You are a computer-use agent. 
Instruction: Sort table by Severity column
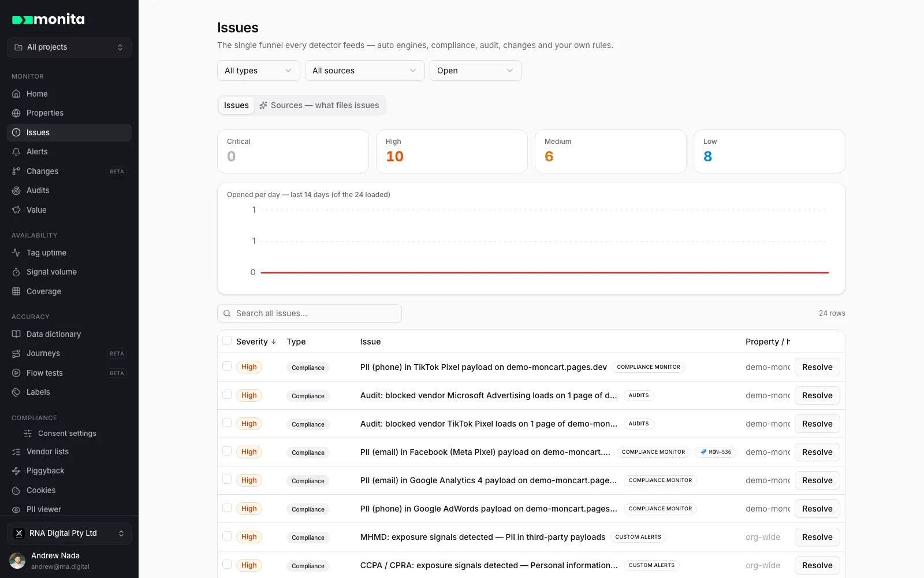[x=256, y=342]
